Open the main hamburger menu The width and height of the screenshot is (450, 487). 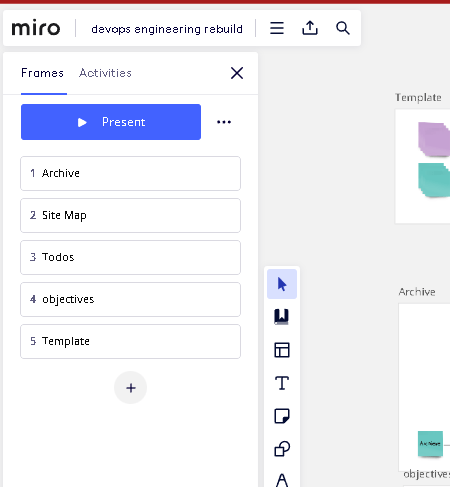point(277,28)
